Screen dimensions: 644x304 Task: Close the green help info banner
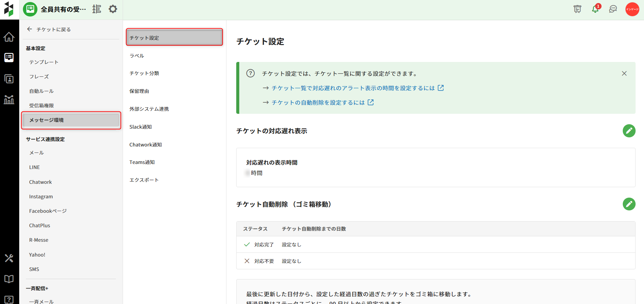624,73
